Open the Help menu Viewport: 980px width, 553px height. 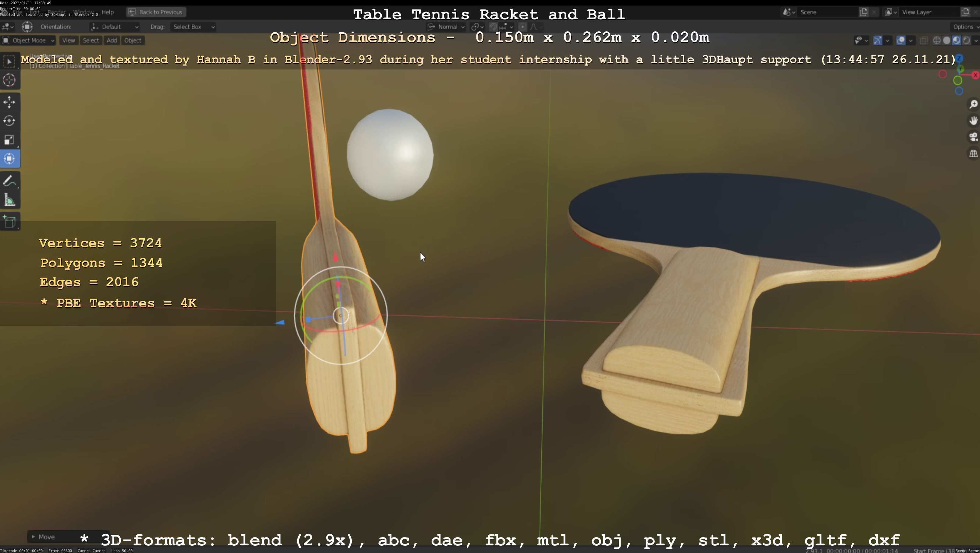pos(108,12)
